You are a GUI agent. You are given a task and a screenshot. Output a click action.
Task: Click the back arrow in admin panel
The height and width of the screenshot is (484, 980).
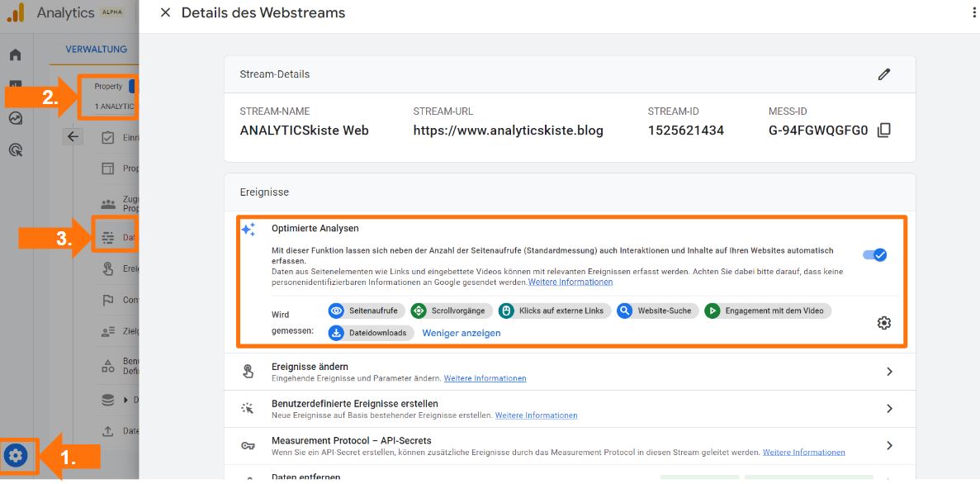coord(73,136)
